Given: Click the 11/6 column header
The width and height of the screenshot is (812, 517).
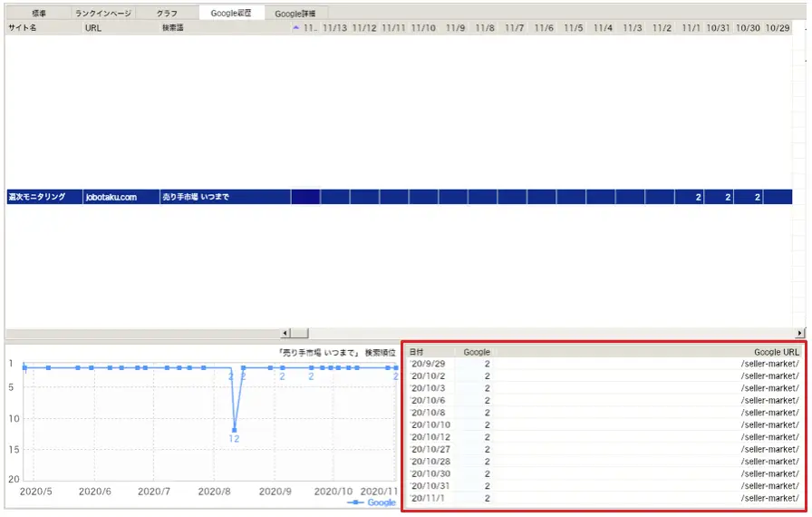Looking at the screenshot, I should tap(543, 28).
